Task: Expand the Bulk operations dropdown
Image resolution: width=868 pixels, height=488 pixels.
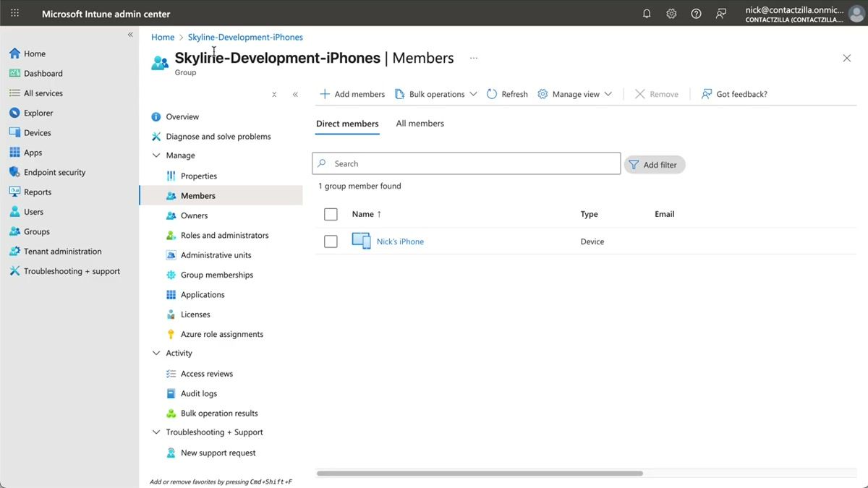Action: point(435,94)
